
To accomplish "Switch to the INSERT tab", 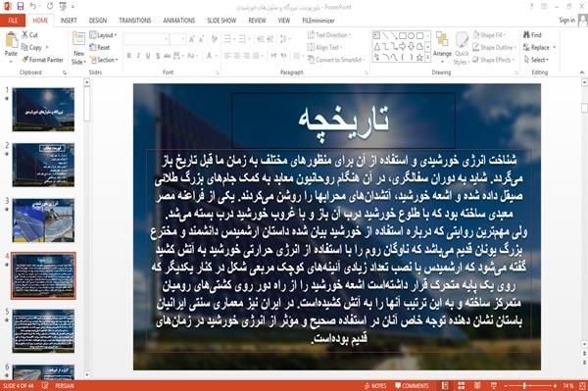I will pyautogui.click(x=69, y=21).
